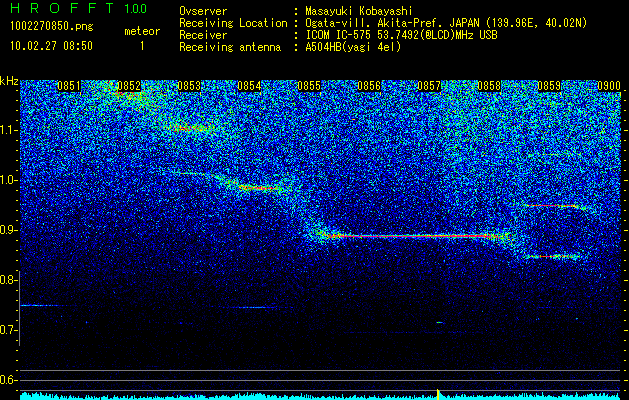
Task: Click the 1.0 frequency axis label
Action: (x=9, y=180)
